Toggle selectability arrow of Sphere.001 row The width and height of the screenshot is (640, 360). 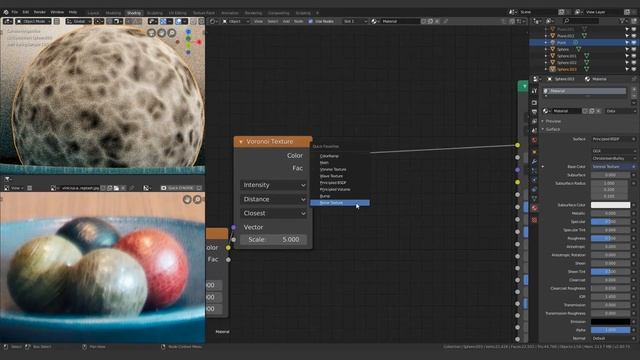coord(627,56)
